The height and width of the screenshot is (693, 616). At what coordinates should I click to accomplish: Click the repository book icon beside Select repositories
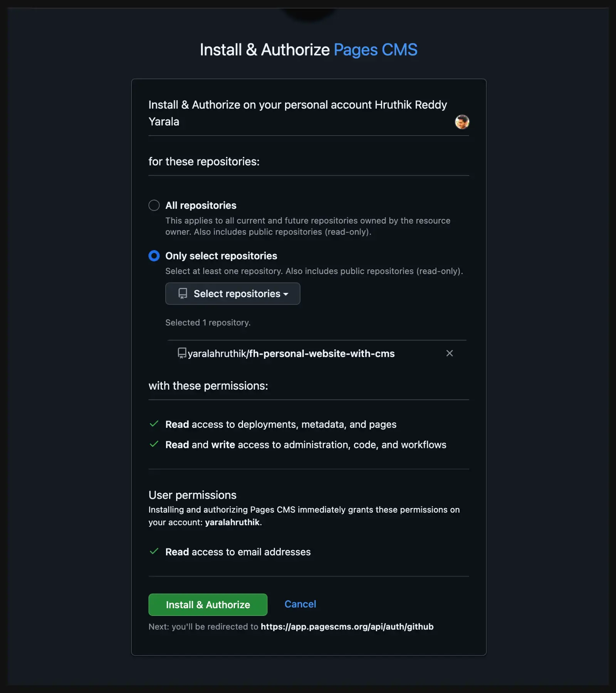point(182,294)
